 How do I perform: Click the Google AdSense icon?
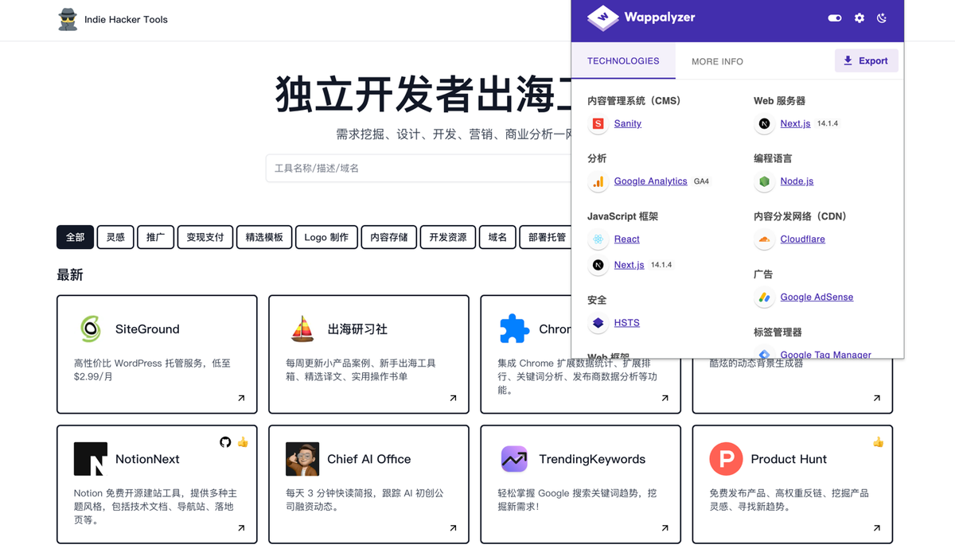pos(764,297)
